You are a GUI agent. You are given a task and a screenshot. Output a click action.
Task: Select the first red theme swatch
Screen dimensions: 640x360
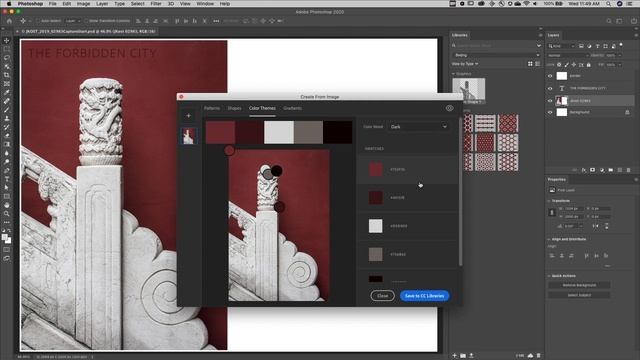220,132
